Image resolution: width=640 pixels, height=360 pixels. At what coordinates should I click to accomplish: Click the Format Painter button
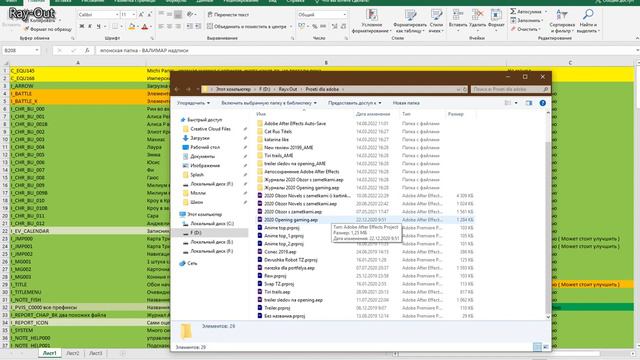[48, 29]
